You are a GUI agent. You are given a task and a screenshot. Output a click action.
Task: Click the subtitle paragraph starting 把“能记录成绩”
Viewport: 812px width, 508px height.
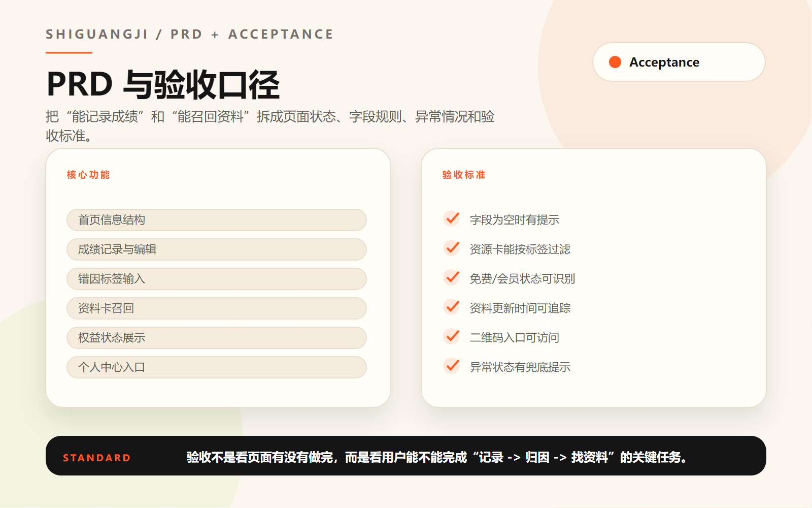pyautogui.click(x=270, y=126)
